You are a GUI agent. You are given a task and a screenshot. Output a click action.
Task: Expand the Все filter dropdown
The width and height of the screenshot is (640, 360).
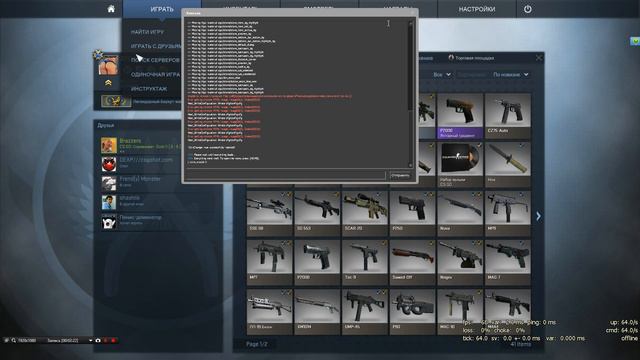(442, 75)
